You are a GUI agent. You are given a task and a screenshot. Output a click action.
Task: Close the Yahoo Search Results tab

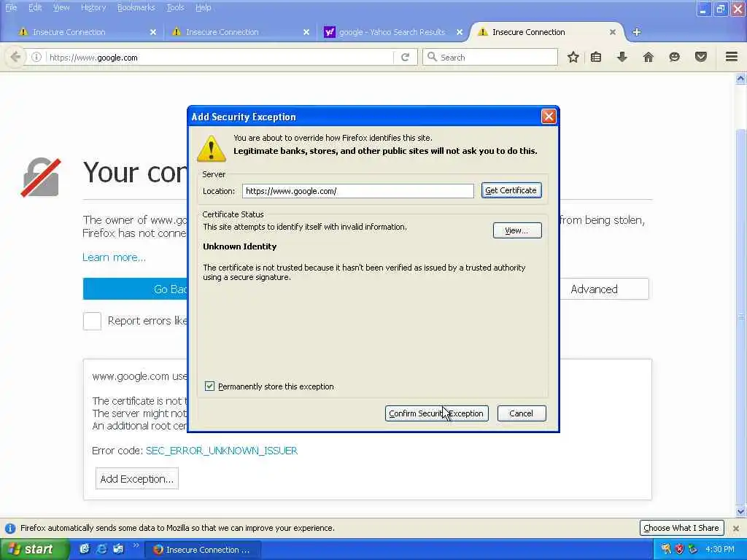[460, 32]
